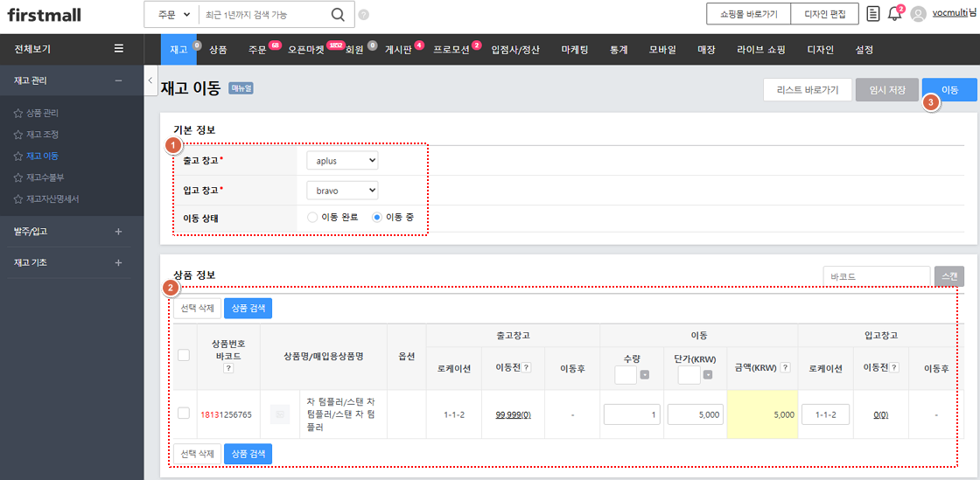The width and height of the screenshot is (980, 480).
Task: Focus the 입고창고 location field 1-1-2
Action: tap(825, 414)
